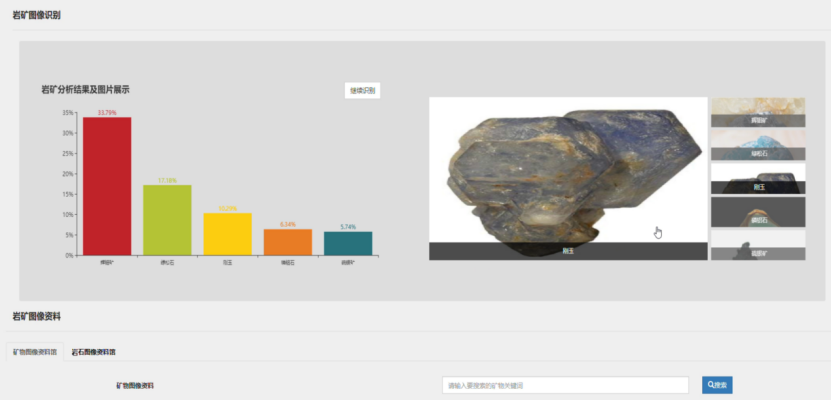Select the orange 6.34% chart bar
Viewport: 831px width, 401px height.
[x=288, y=242]
